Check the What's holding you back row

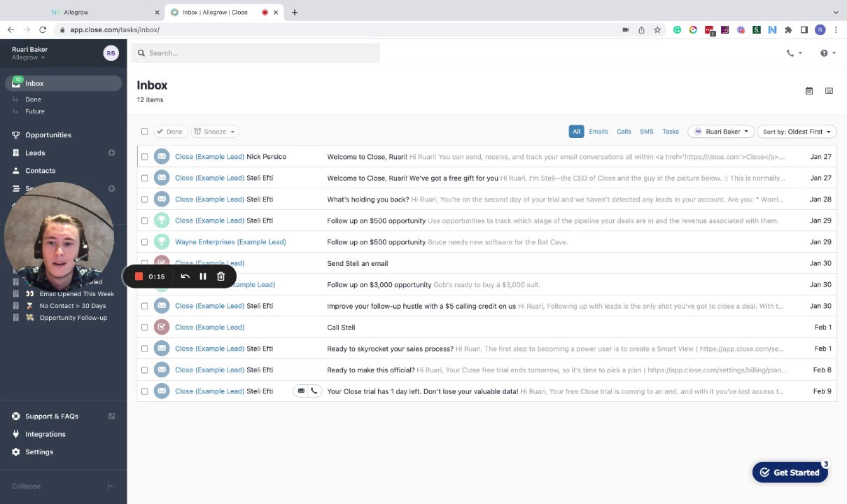tap(145, 199)
